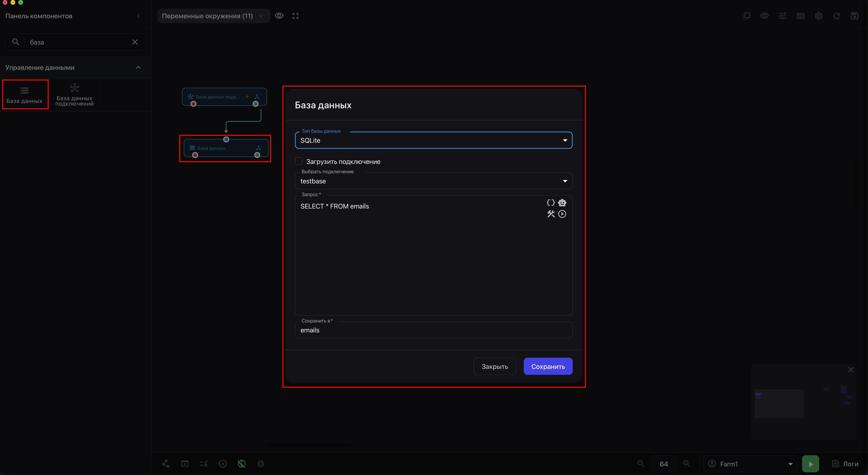This screenshot has height=475, width=868.
Task: Click the curly braces variables icon in query field
Action: click(x=551, y=202)
